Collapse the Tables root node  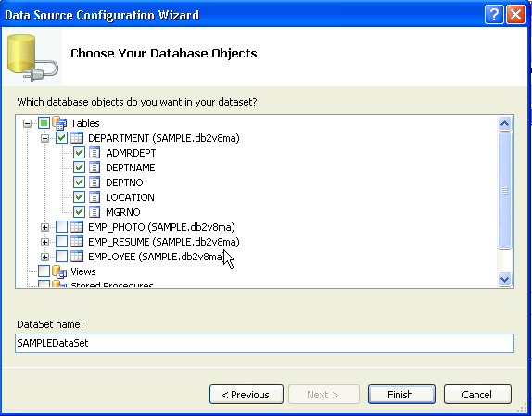(27, 123)
